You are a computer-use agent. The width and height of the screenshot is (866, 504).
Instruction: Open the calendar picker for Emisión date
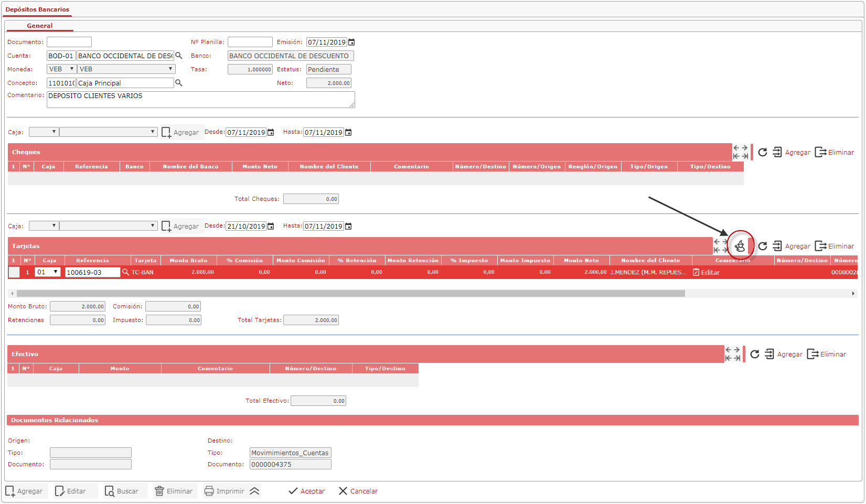(351, 42)
